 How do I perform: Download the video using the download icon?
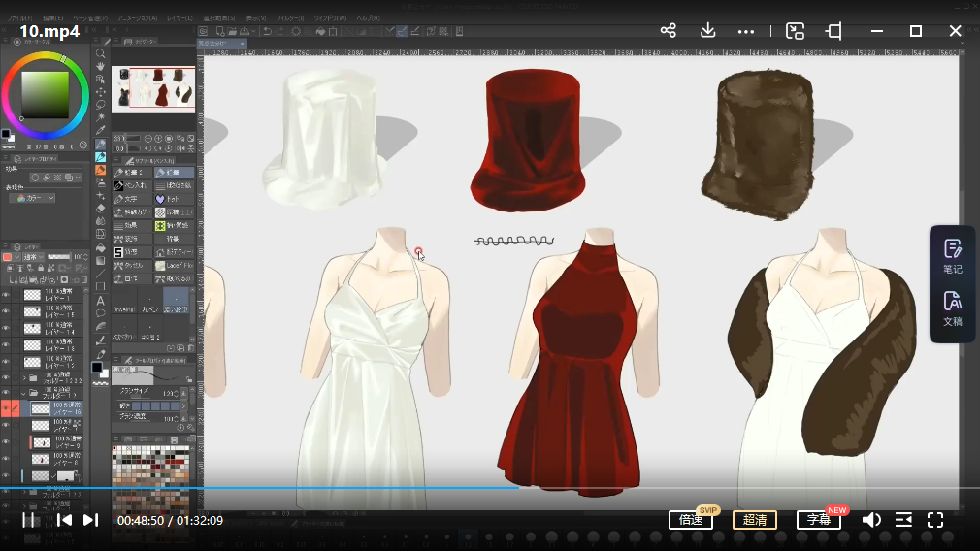click(x=707, y=31)
